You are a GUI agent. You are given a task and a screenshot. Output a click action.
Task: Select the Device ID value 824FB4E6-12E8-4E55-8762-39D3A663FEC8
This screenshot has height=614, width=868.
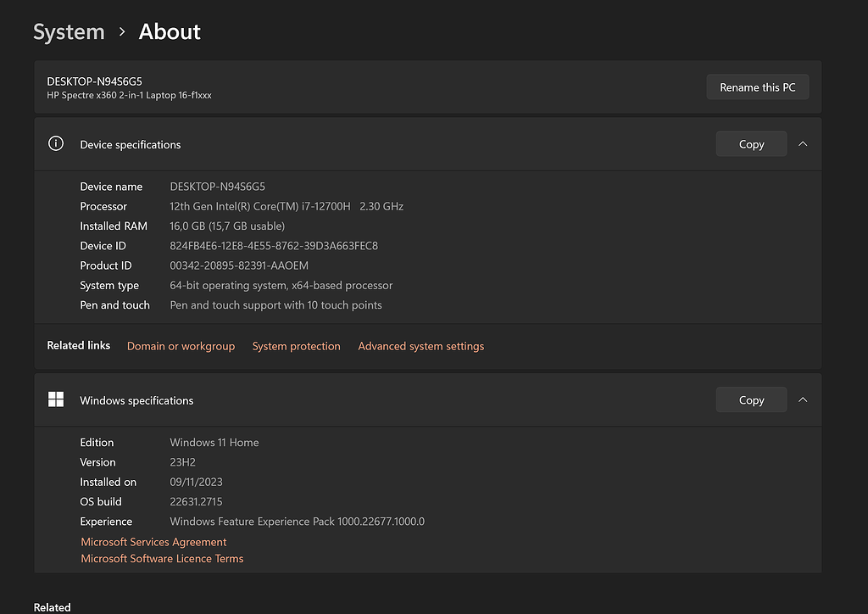pyautogui.click(x=274, y=246)
